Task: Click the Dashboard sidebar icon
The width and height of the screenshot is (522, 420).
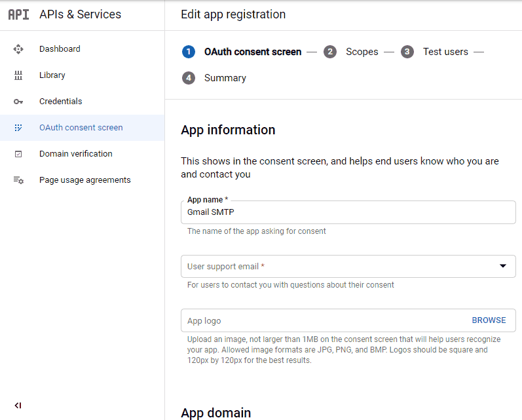Action: pyautogui.click(x=18, y=49)
